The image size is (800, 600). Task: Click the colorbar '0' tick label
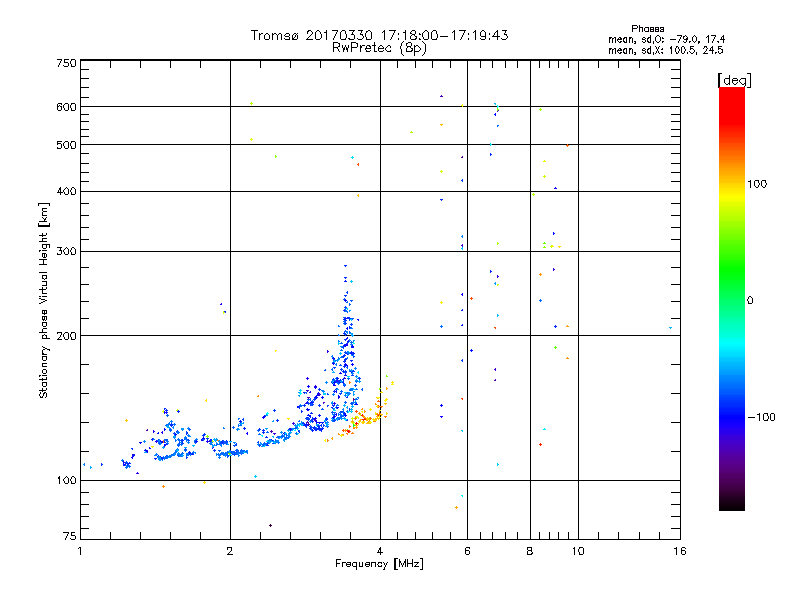(749, 301)
